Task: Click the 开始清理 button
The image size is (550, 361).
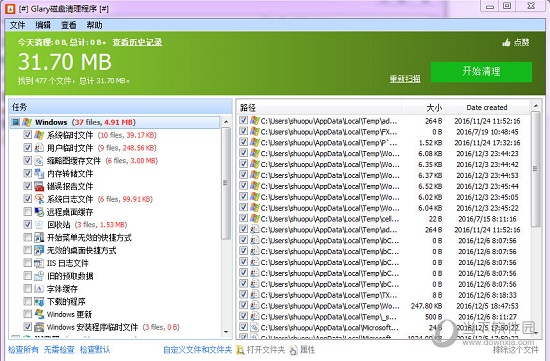Action: (x=481, y=72)
